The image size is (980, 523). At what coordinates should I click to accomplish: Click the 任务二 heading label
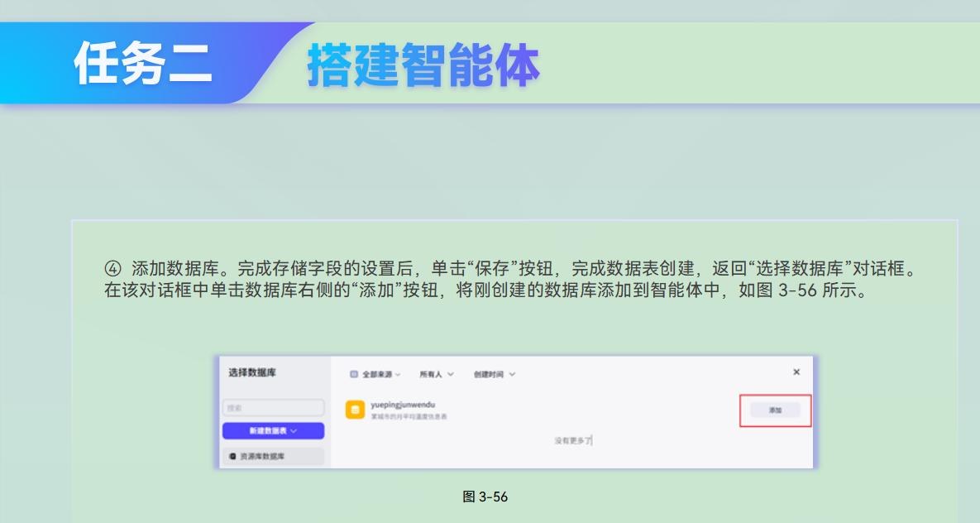coord(143,63)
